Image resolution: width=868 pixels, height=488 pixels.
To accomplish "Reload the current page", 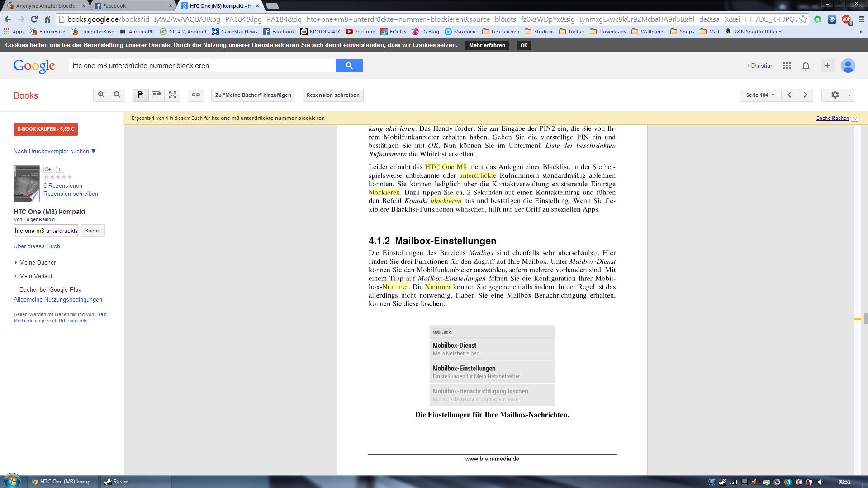I will (34, 19).
